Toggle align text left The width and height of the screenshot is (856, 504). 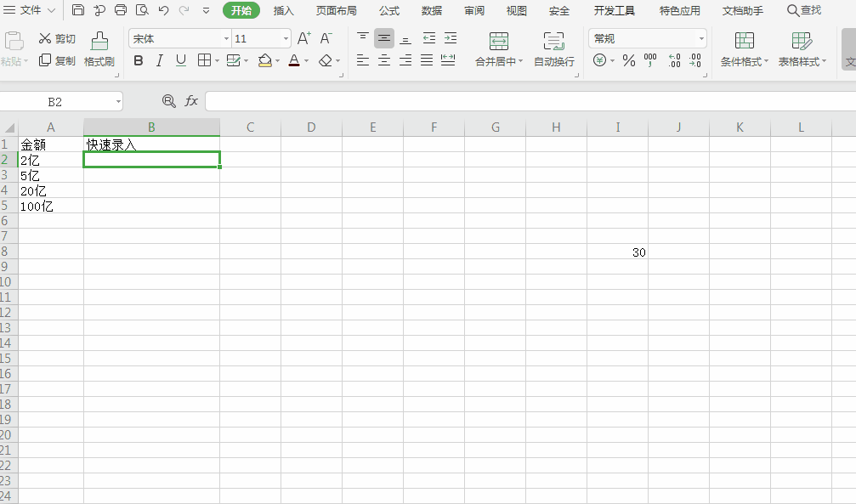pos(362,60)
